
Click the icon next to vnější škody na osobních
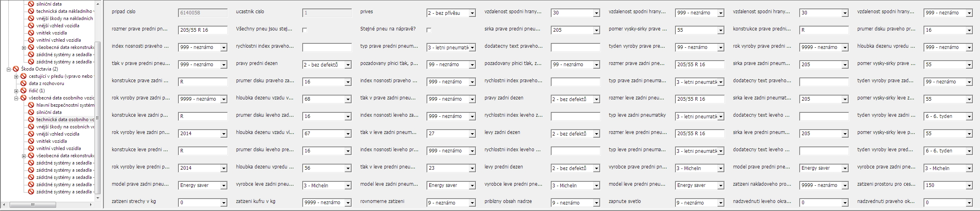31,127
